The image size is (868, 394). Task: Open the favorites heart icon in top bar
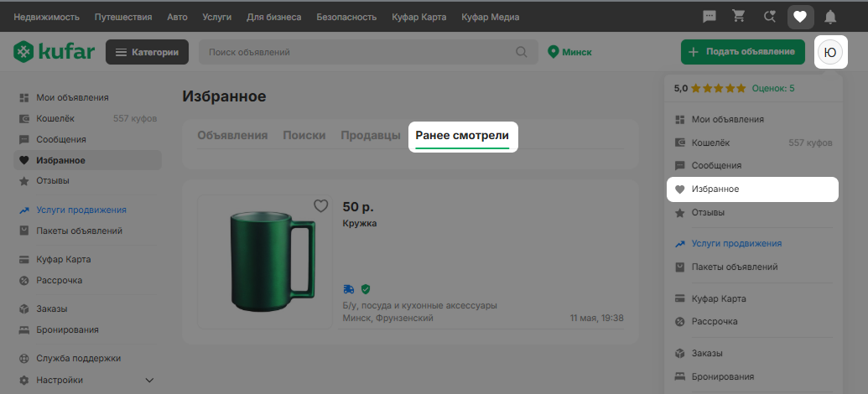pos(800,17)
